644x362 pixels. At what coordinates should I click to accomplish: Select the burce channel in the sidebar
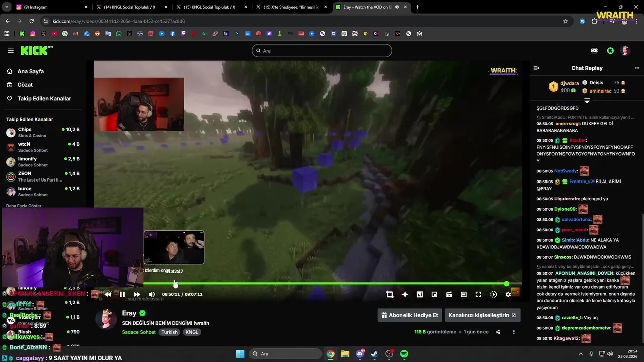(43, 191)
